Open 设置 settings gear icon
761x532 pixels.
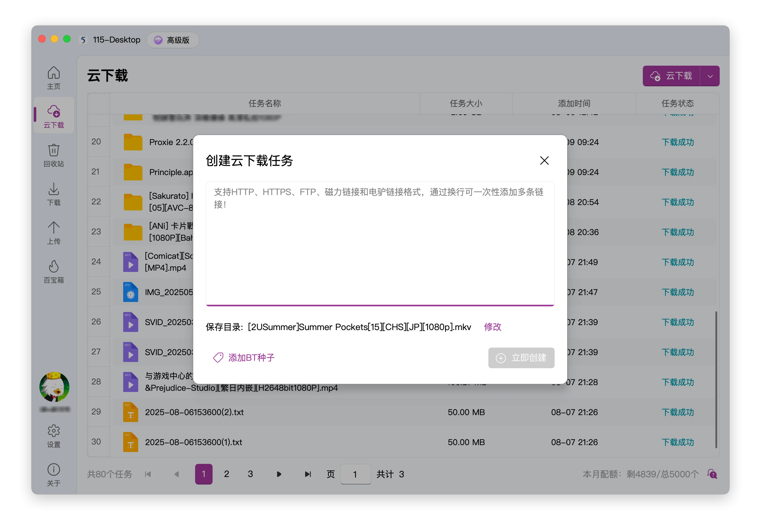[x=54, y=436]
